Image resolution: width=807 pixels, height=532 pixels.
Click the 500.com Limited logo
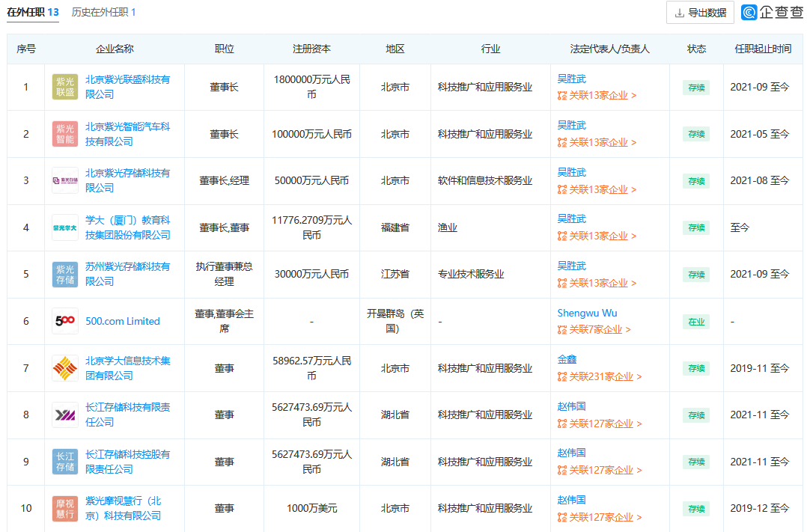[x=65, y=321]
